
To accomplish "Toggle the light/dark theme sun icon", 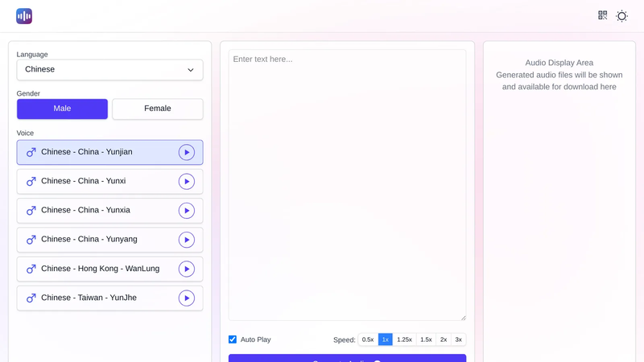I will (621, 16).
